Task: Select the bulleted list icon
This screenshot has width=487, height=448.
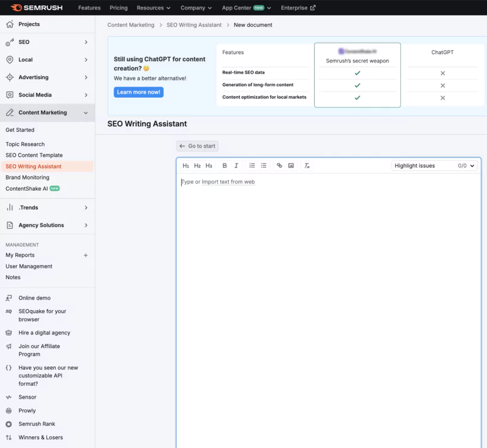Action: (x=264, y=165)
